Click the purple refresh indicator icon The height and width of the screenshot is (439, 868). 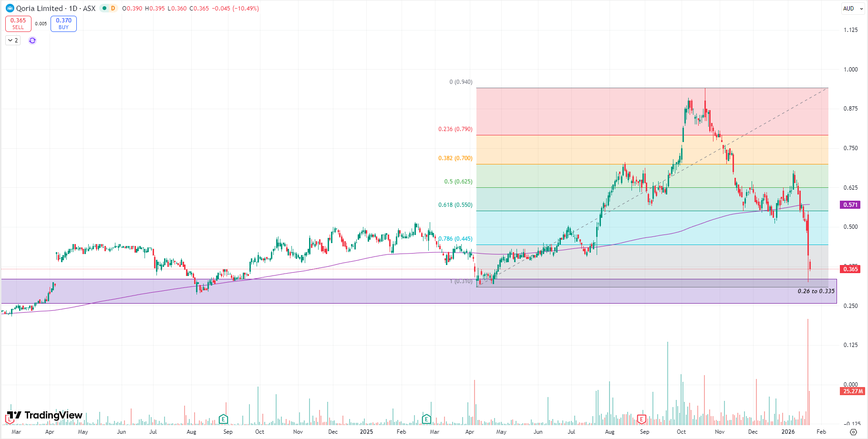[32, 41]
